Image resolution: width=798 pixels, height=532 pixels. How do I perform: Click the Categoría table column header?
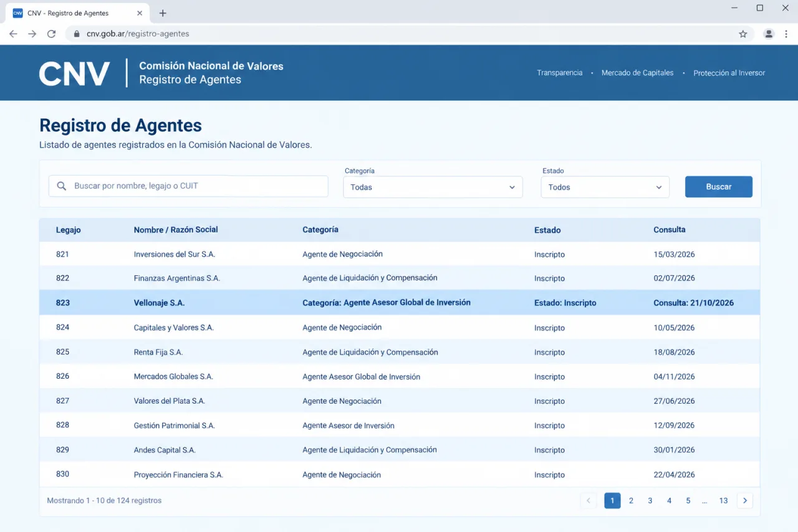click(320, 230)
